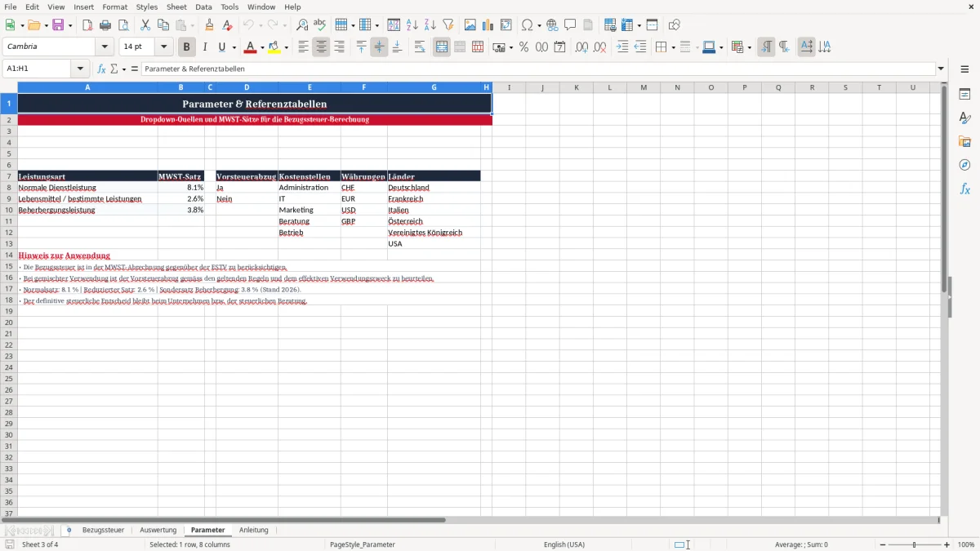Switch to the Bezugssteuer sheet tab
This screenshot has height=551, width=980.
(103, 531)
